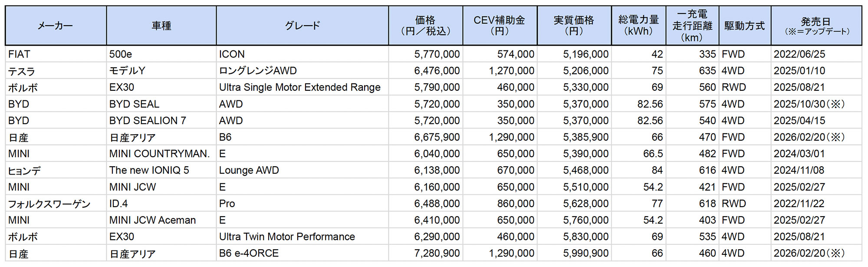The width and height of the screenshot is (868, 267).
Task: Click the MINI JCW Aceman cell
Action: pyautogui.click(x=152, y=220)
